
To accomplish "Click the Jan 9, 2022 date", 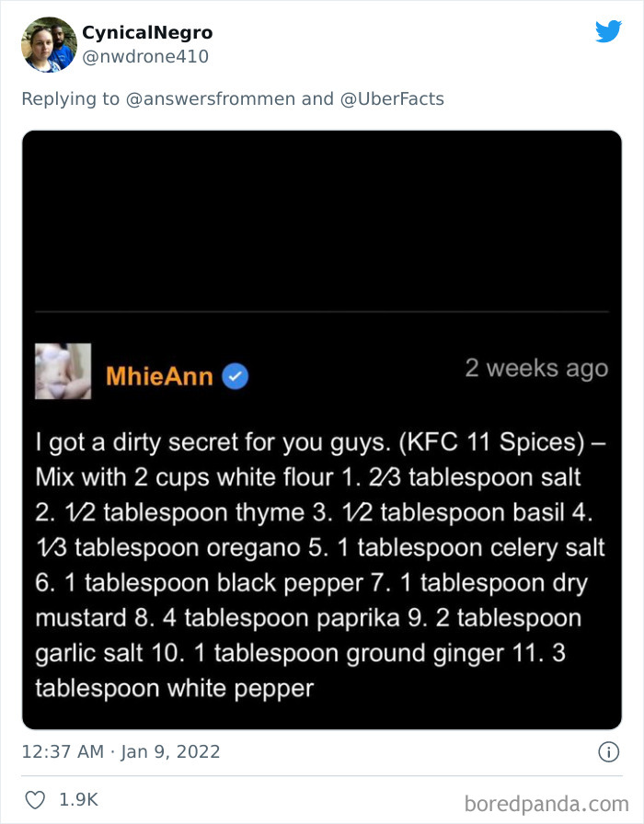I will 170,751.
